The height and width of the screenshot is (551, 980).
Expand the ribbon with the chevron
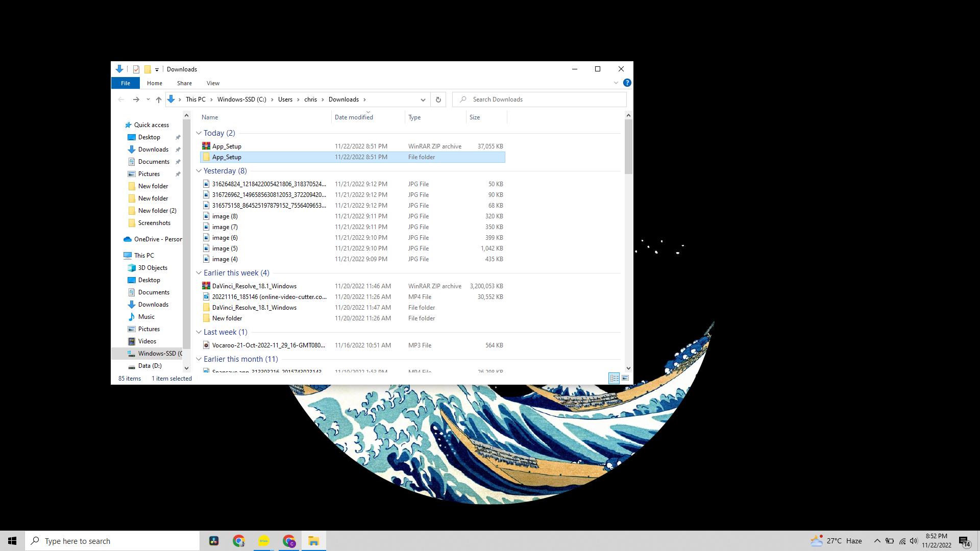click(616, 83)
